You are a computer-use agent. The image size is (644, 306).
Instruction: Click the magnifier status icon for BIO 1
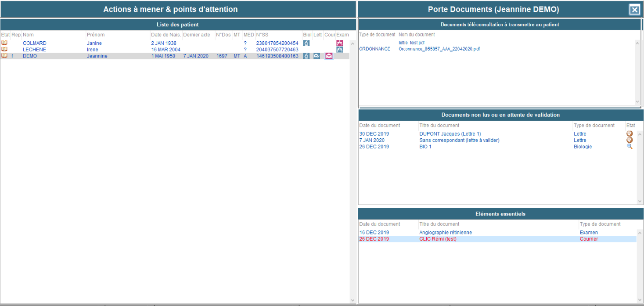click(x=630, y=147)
